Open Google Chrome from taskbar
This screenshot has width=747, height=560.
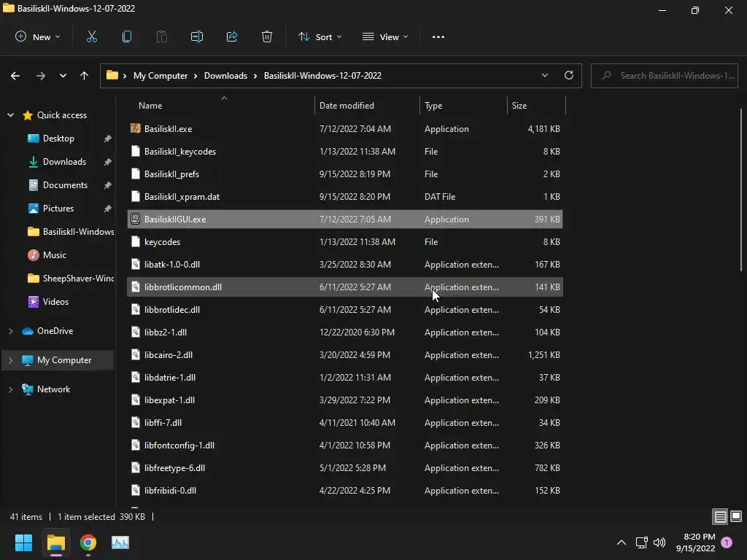click(88, 542)
